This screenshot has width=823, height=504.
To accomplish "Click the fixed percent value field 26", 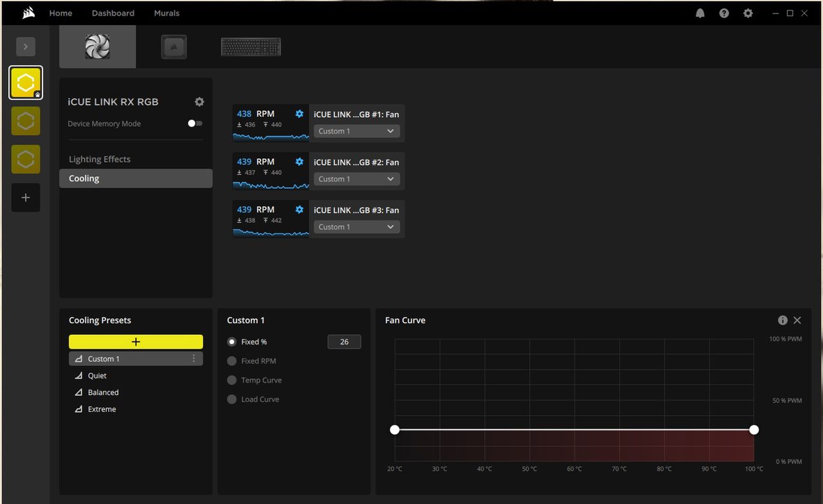I will [344, 342].
